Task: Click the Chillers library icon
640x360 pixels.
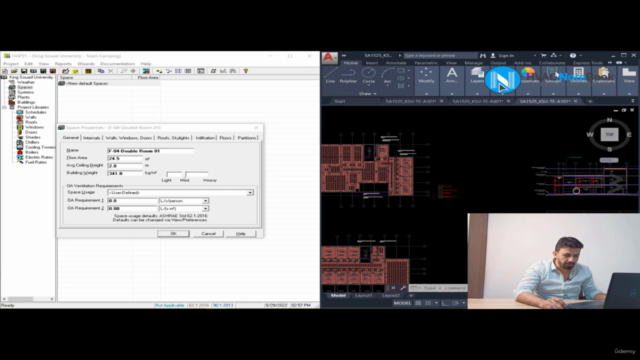Action: (x=20, y=142)
